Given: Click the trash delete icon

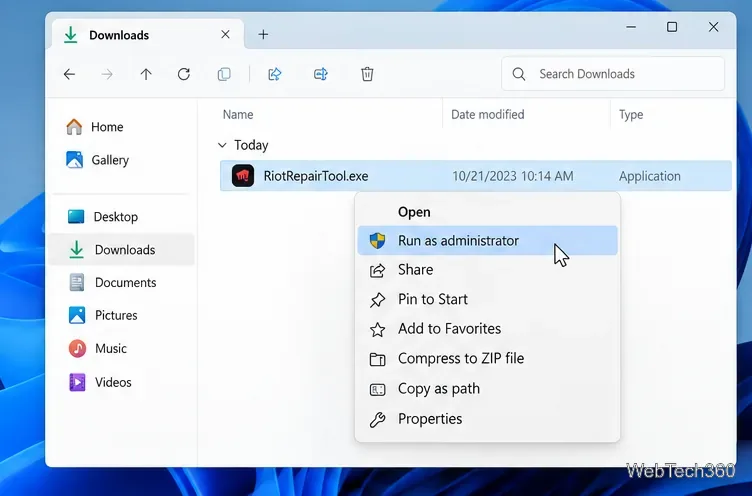Looking at the screenshot, I should [x=367, y=74].
